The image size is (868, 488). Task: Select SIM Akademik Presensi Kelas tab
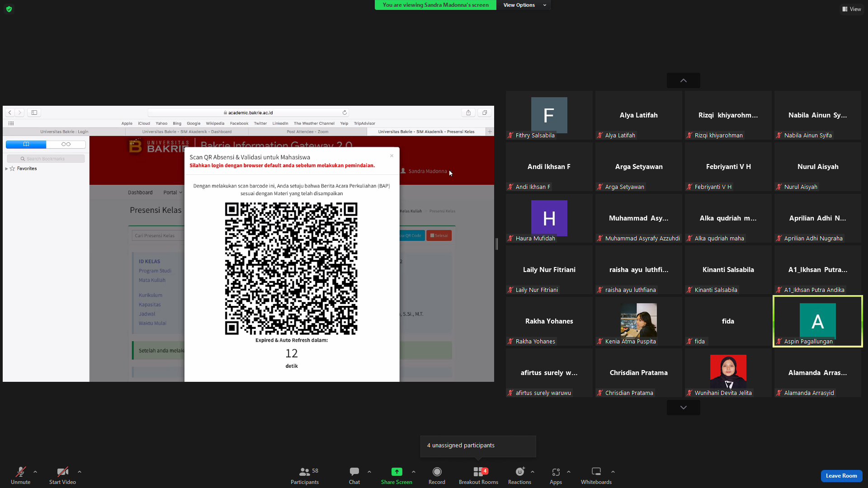tap(426, 132)
